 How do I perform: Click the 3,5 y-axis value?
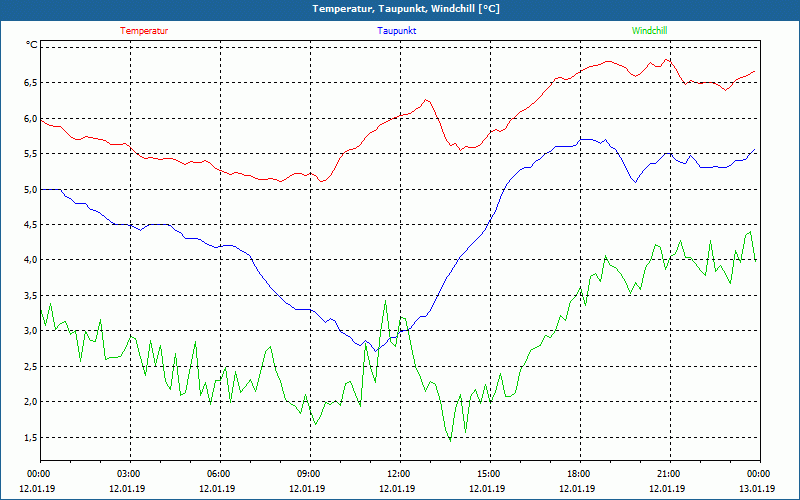tap(32, 295)
